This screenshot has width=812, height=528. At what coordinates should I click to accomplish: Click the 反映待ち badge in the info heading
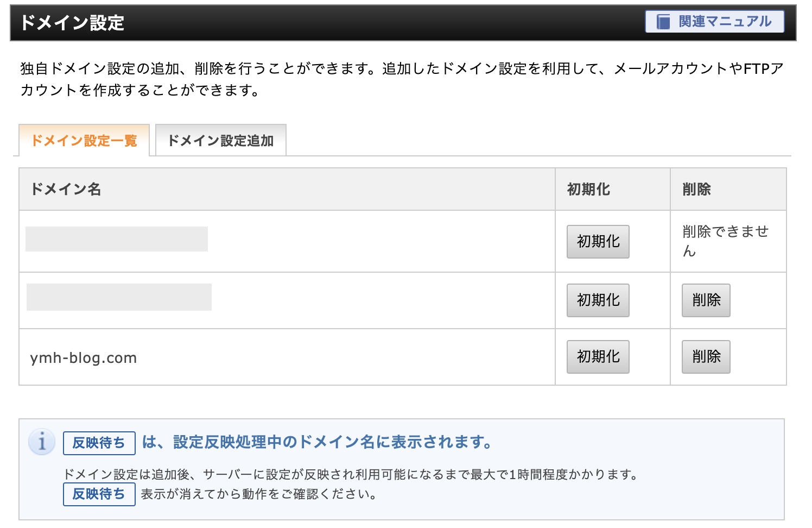(x=99, y=443)
